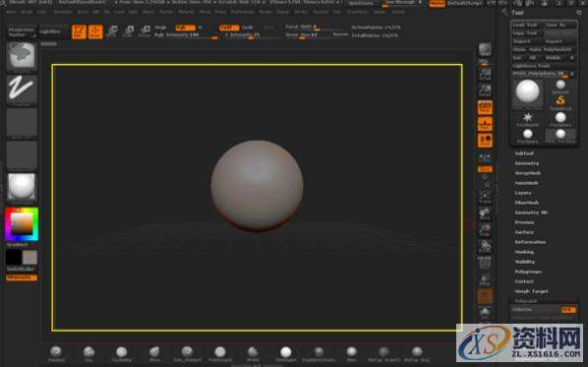Toggle the Floor grid icon
The height and width of the screenshot is (367, 588).
[x=485, y=124]
